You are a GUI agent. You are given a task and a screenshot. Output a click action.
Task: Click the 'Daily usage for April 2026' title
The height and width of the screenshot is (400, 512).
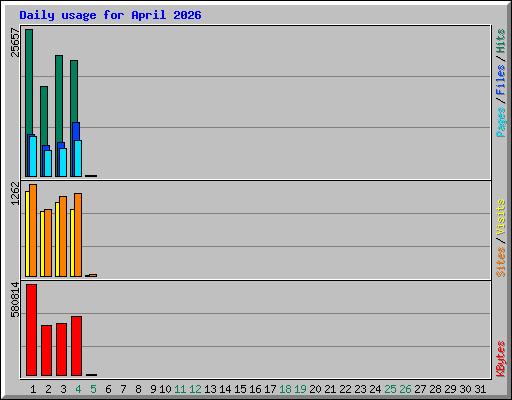110,15
